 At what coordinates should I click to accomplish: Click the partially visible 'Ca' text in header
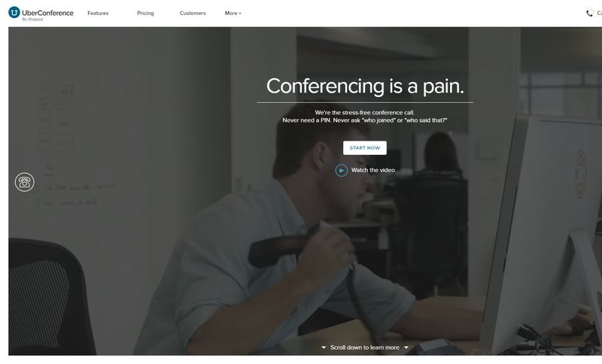(x=599, y=13)
